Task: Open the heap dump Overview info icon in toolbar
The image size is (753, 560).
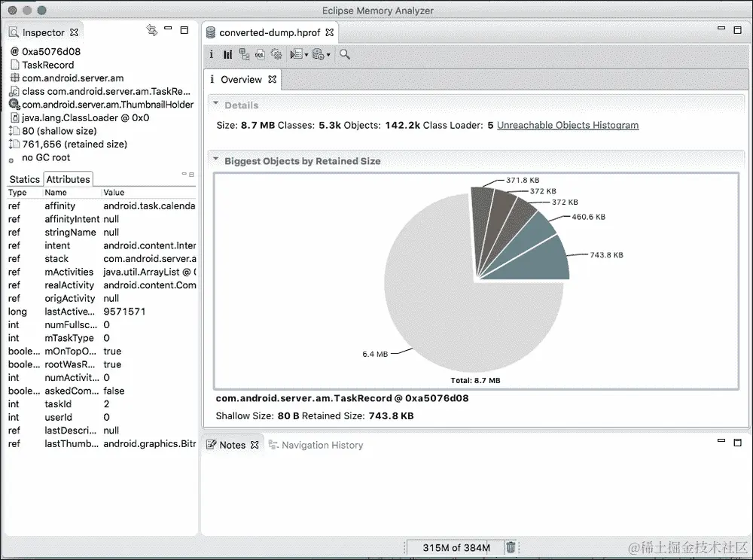Action: (x=212, y=54)
